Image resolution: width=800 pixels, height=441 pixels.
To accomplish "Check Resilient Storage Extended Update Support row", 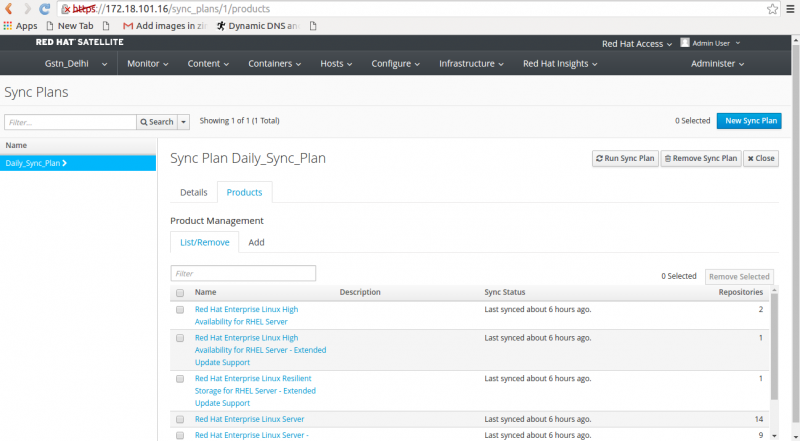I will 180,379.
